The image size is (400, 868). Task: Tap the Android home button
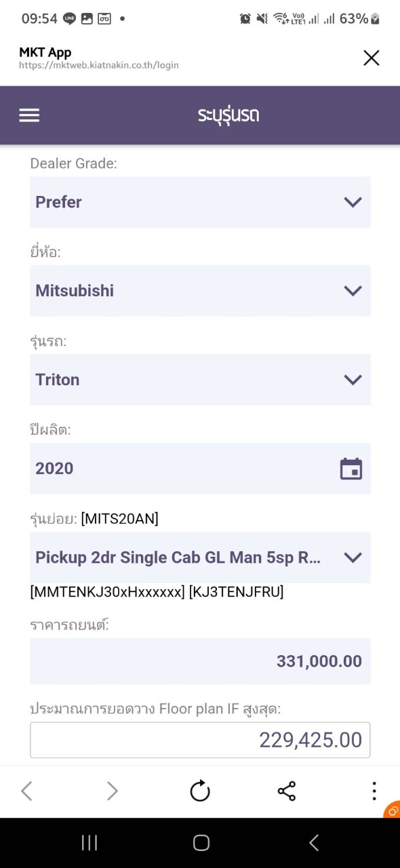coord(201,843)
